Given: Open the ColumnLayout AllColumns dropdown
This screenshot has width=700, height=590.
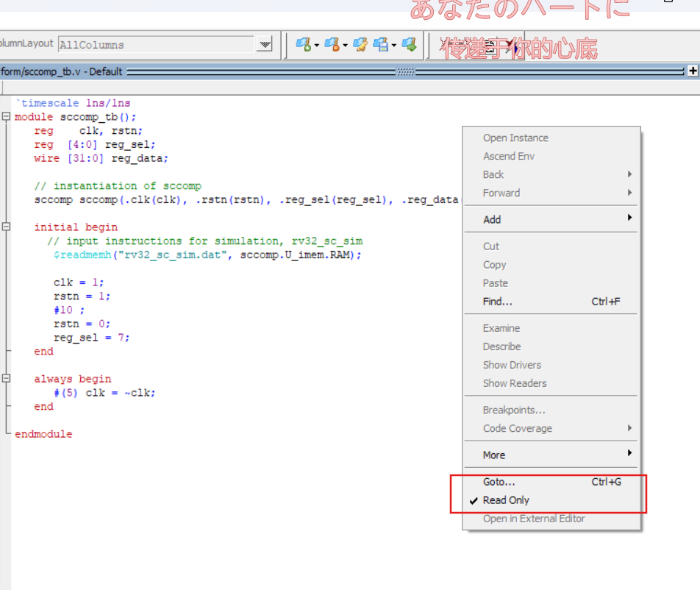Looking at the screenshot, I should (x=265, y=45).
